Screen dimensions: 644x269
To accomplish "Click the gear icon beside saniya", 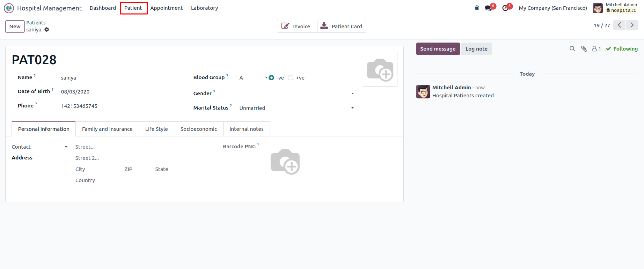I will 47,30.
